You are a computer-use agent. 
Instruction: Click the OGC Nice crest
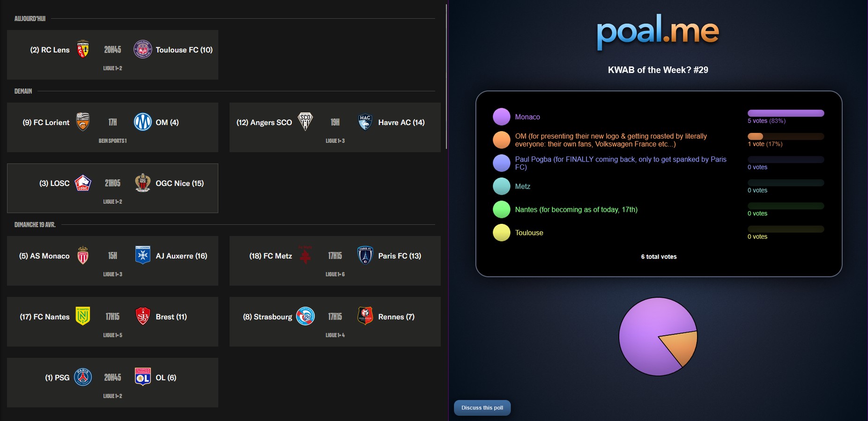click(x=143, y=183)
